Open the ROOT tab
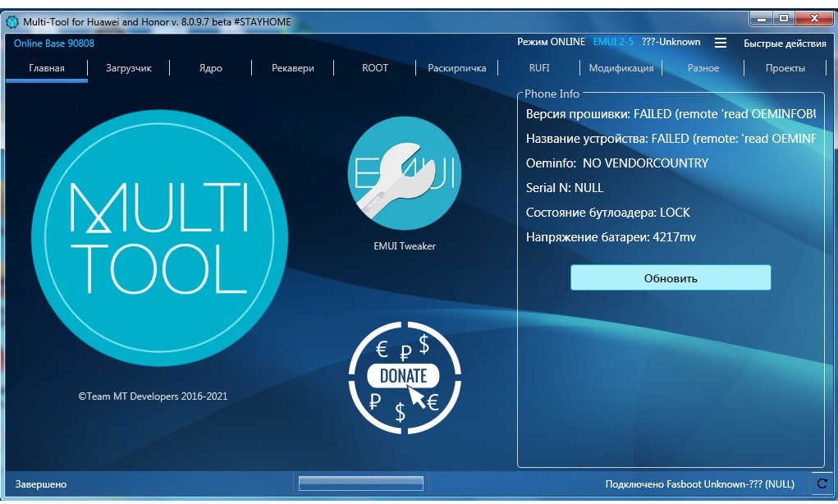Viewport: 838px width, 504px height. click(x=374, y=68)
